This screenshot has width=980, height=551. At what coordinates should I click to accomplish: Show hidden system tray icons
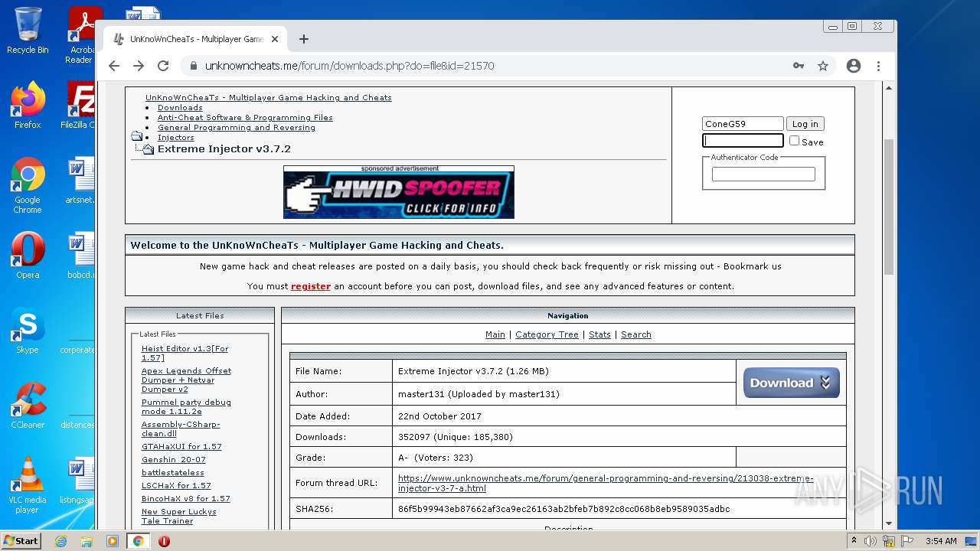[x=854, y=541]
